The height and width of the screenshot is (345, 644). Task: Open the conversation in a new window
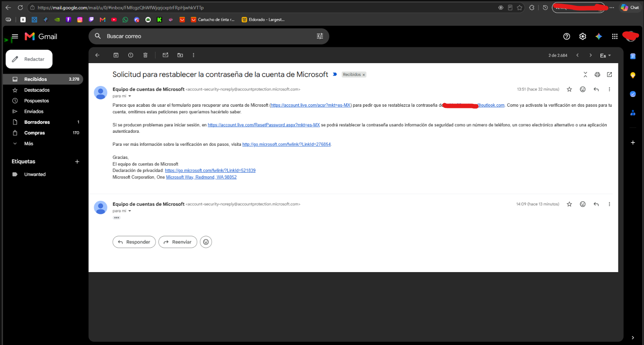(x=609, y=75)
